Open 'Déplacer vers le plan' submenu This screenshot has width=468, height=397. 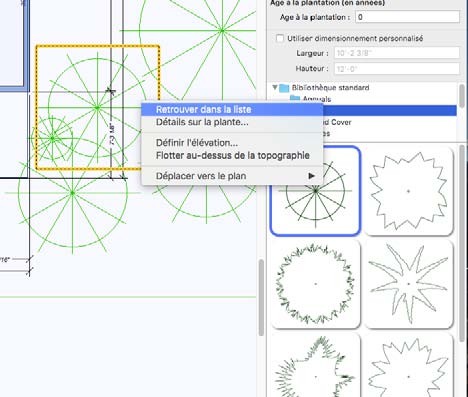232,176
